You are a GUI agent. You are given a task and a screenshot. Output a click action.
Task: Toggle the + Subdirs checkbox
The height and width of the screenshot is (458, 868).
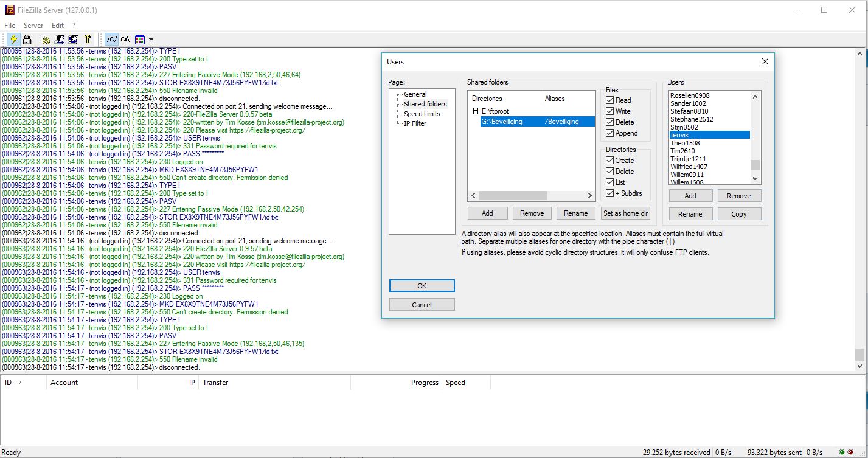point(610,193)
